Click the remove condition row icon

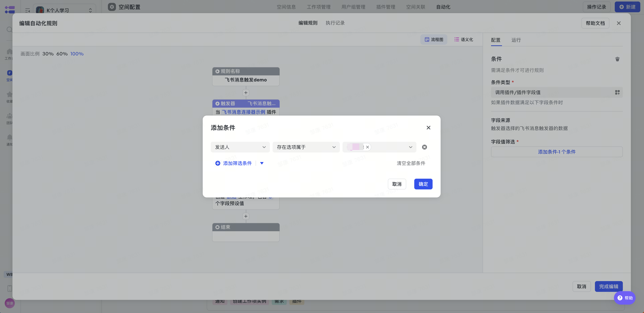click(424, 147)
